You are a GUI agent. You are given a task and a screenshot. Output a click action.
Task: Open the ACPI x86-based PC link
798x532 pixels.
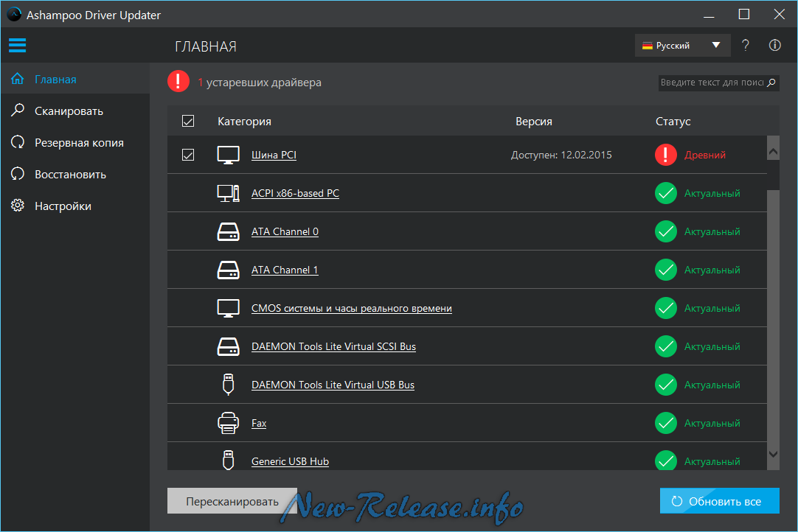(x=295, y=193)
